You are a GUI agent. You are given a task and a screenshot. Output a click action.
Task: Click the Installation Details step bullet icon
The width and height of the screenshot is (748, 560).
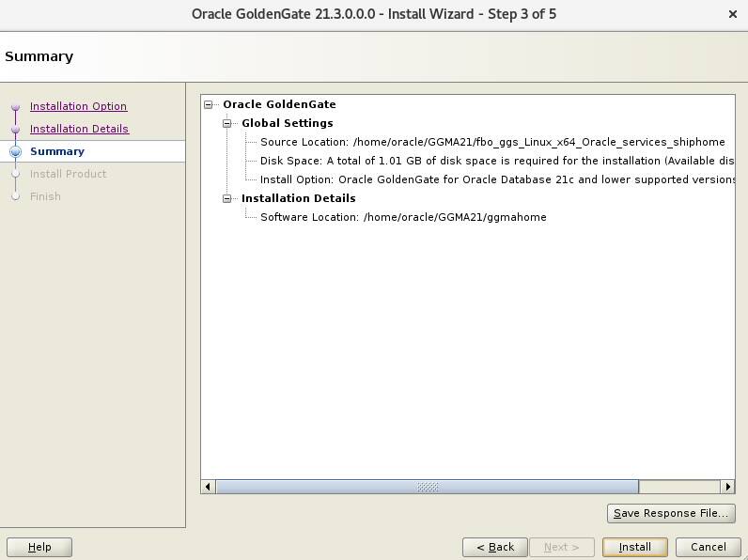point(16,130)
